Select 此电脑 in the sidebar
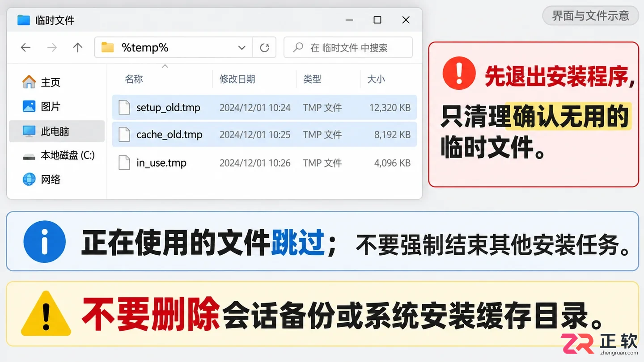Screen dimensions: 644x362 click(x=56, y=131)
